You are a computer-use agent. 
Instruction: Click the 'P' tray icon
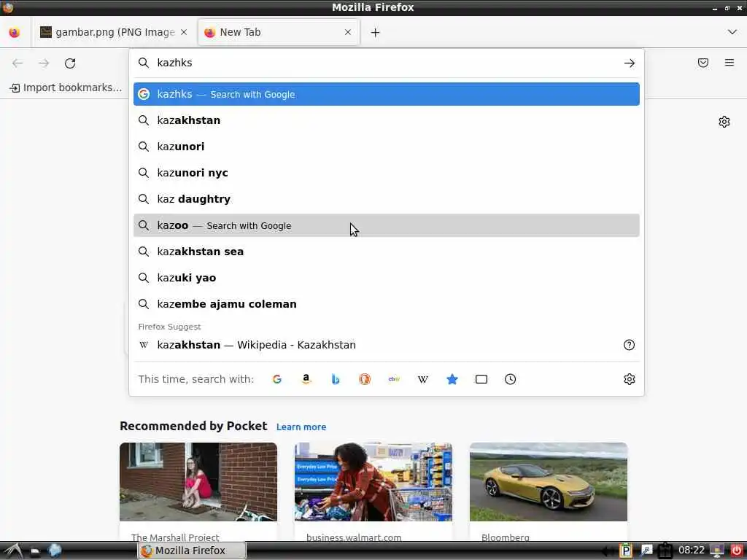625,551
